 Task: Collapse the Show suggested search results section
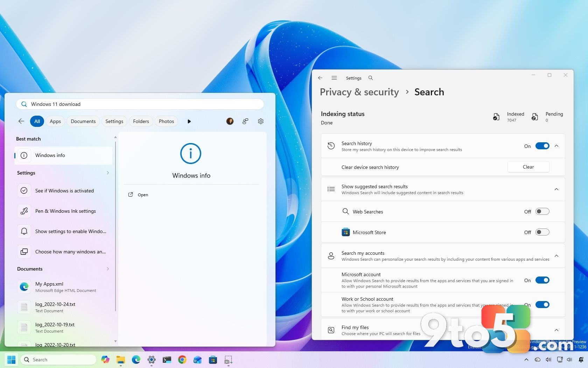coord(556,189)
